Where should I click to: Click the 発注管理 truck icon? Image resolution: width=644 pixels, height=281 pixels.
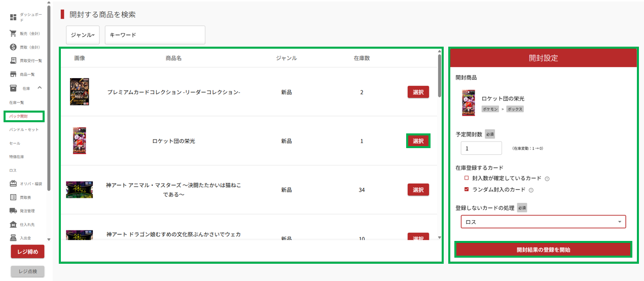[13, 210]
